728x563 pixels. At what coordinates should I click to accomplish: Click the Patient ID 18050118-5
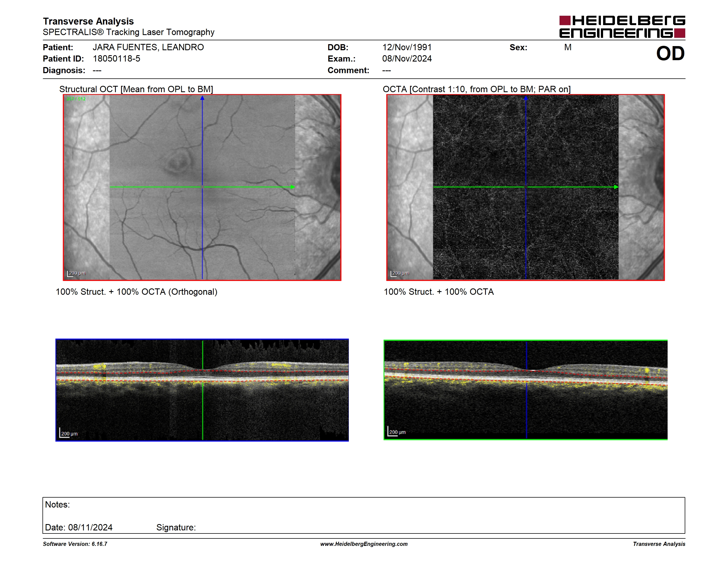116,59
